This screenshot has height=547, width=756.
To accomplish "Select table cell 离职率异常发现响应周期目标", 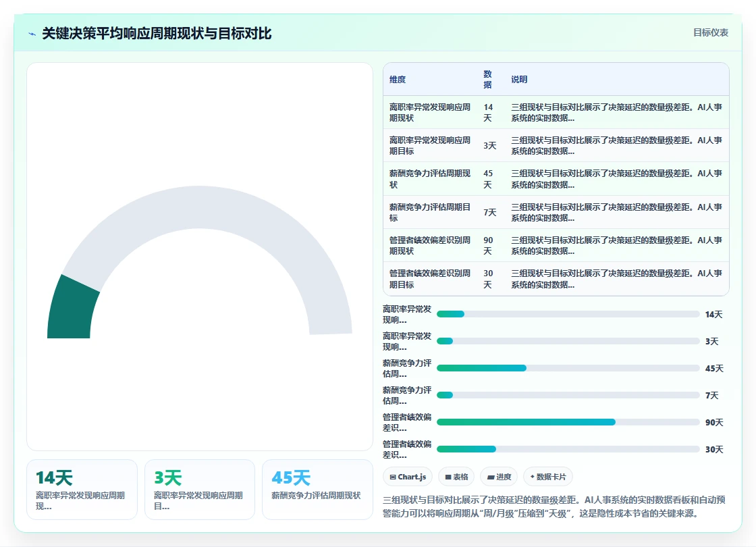I will pos(430,146).
